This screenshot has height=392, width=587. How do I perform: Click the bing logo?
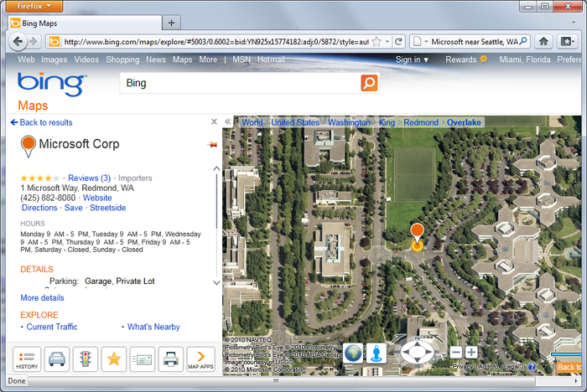[x=52, y=84]
